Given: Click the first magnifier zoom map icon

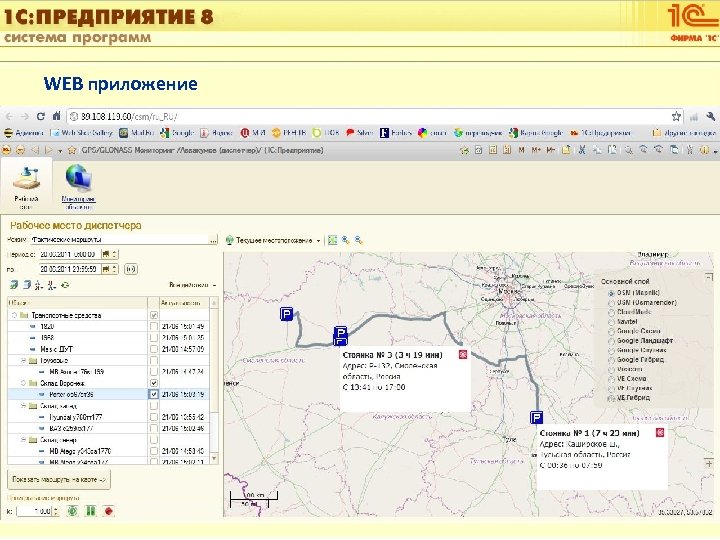Looking at the screenshot, I should pyautogui.click(x=345, y=240).
